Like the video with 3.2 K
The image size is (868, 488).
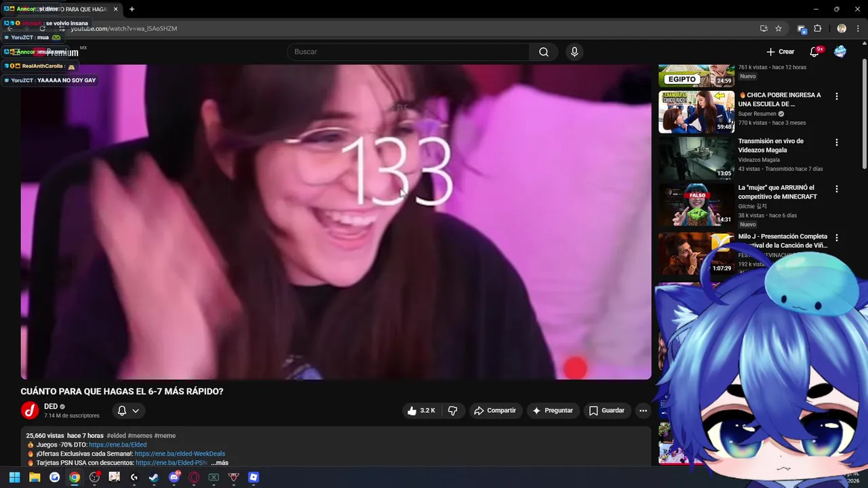coord(421,411)
